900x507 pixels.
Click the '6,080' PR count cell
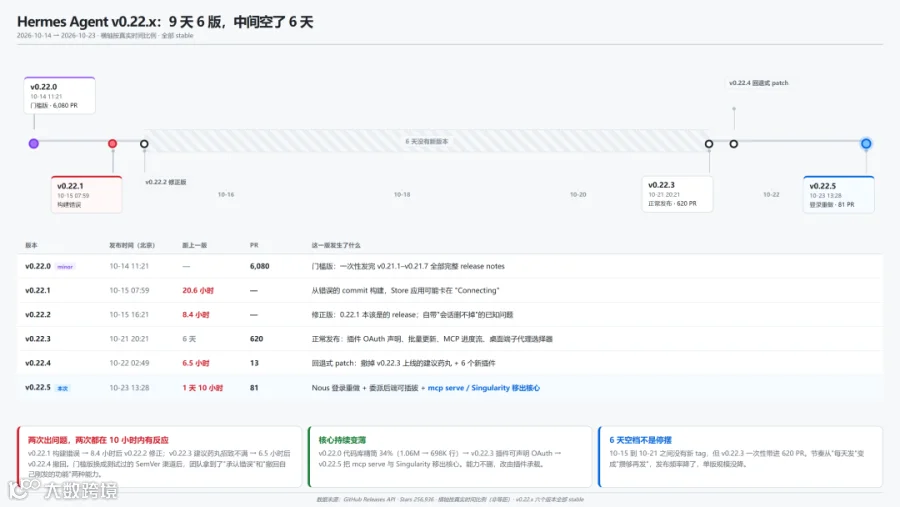coord(259,266)
